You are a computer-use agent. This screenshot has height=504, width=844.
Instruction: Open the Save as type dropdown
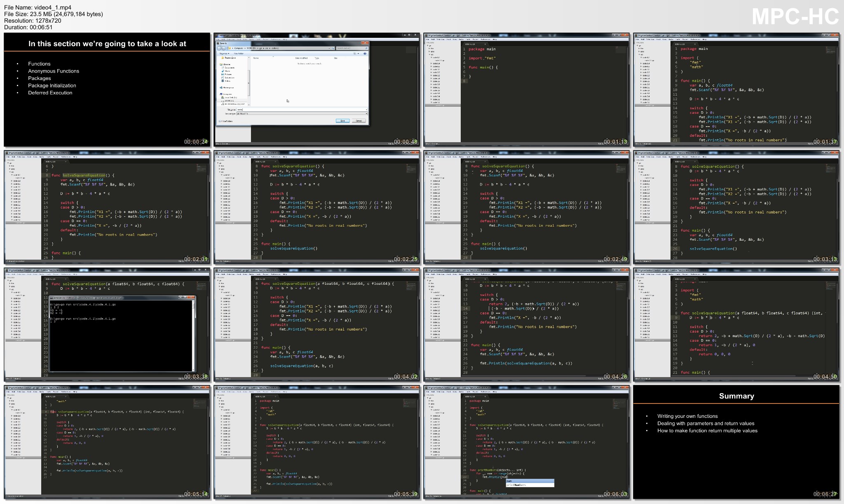point(302,114)
